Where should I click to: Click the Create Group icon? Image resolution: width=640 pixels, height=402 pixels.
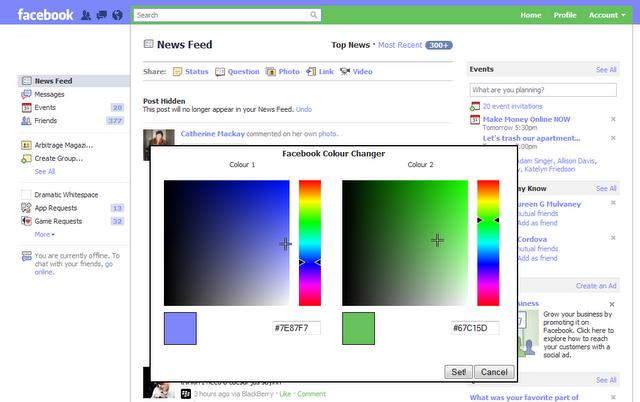(x=26, y=159)
